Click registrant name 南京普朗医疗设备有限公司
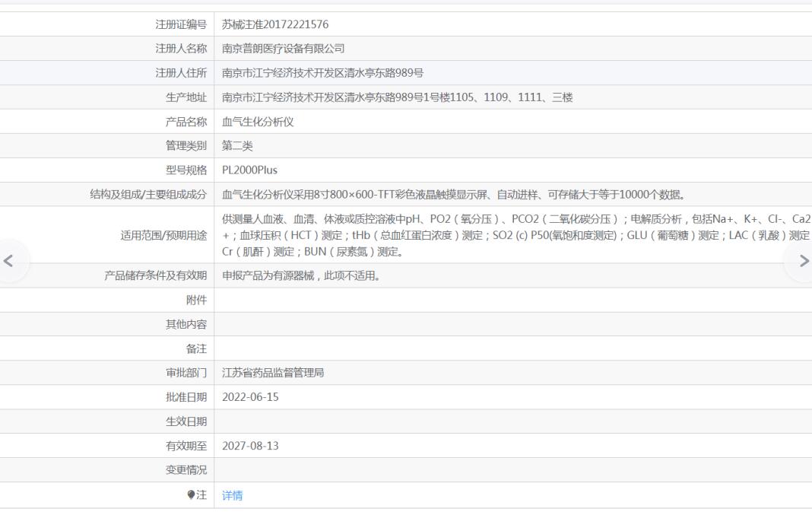Viewport: 812px width, 512px height. (284, 49)
